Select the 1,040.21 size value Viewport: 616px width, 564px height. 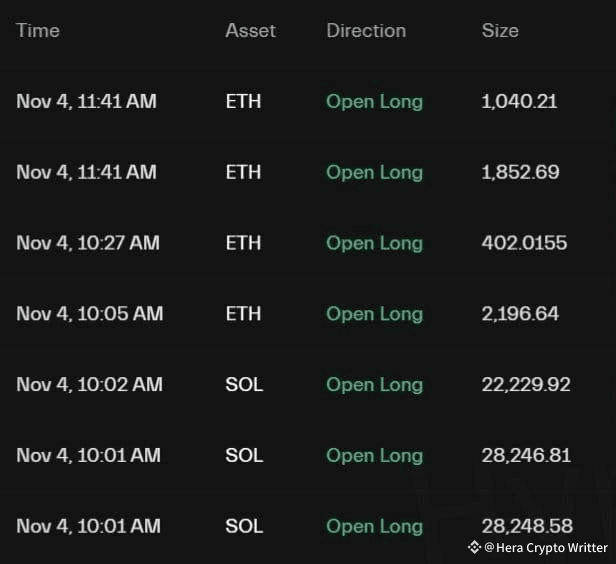pyautogui.click(x=519, y=101)
